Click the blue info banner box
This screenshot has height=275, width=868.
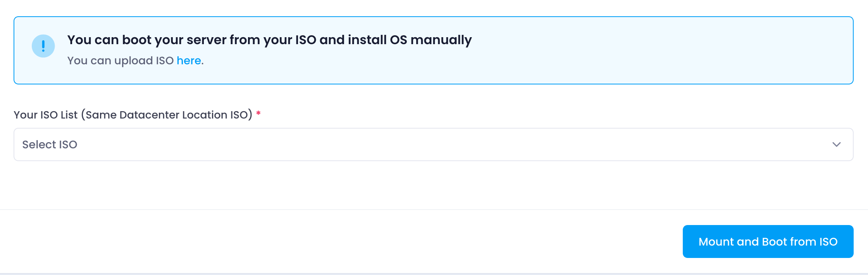click(433, 50)
